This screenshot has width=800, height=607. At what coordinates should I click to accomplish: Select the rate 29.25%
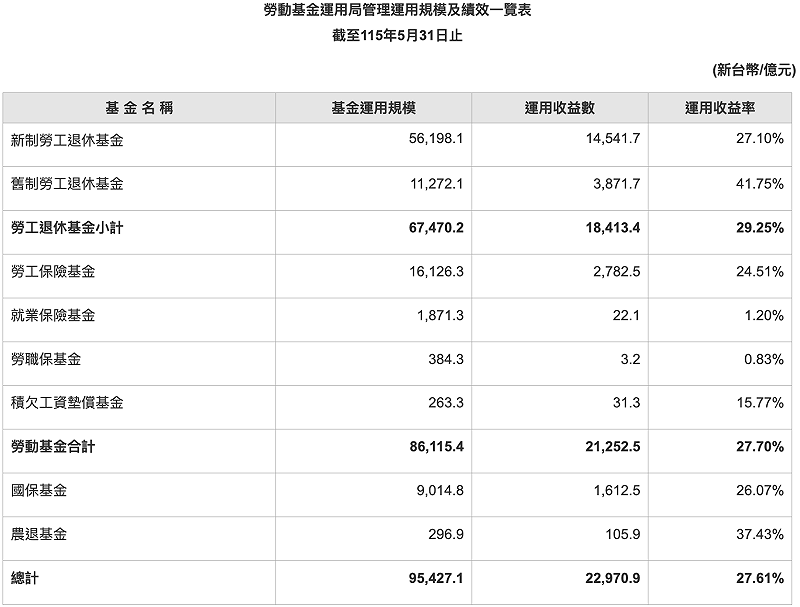point(760,227)
